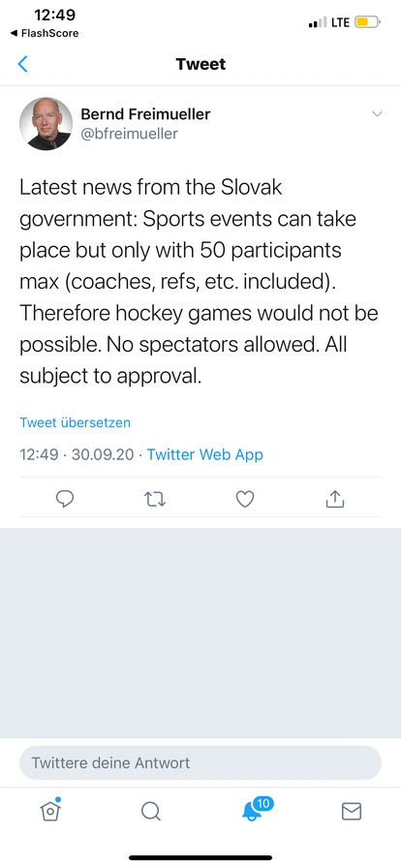The image size is (401, 868).
Task: Return to FlashScore app via breadcrumb
Action: (x=45, y=33)
